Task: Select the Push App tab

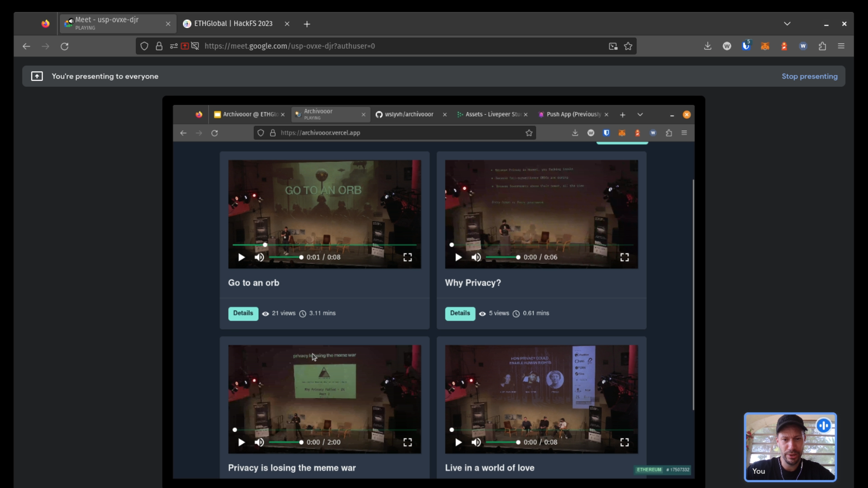Action: pyautogui.click(x=573, y=115)
